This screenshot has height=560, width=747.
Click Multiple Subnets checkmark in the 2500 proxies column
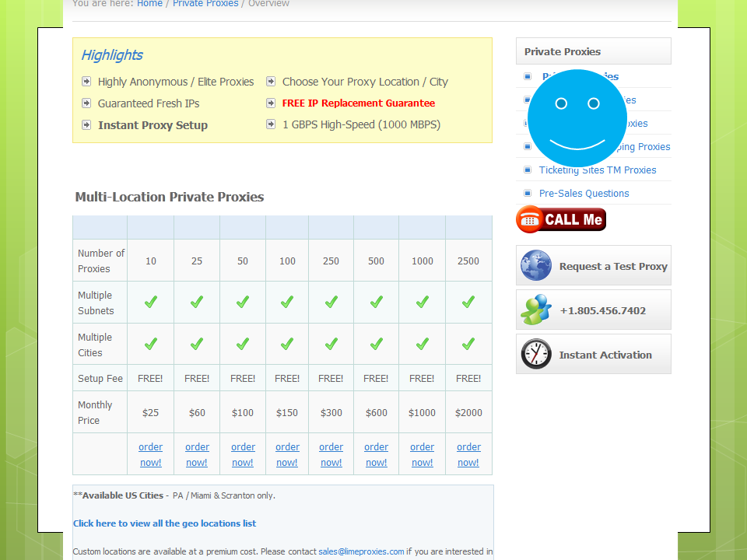[468, 302]
